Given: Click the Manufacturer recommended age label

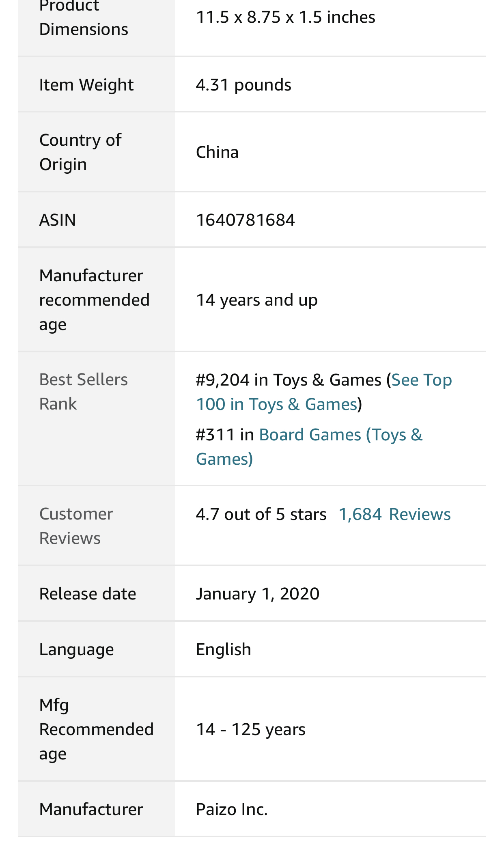Looking at the screenshot, I should [94, 300].
